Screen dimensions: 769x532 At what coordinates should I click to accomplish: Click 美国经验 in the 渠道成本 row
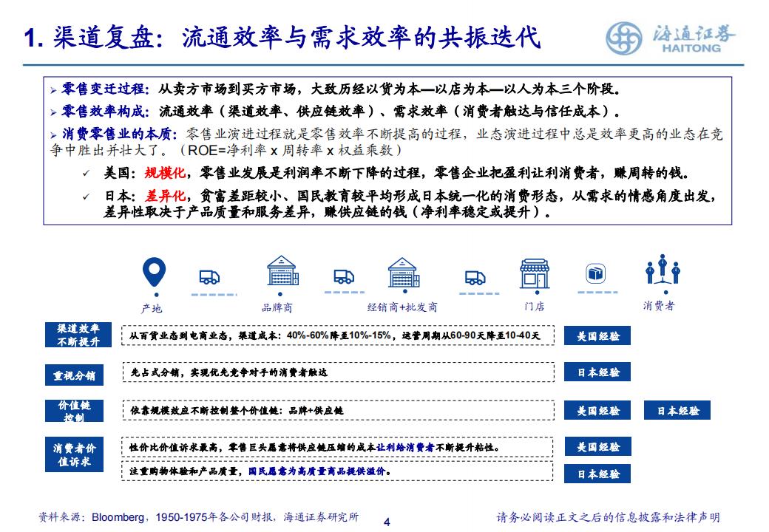point(597,336)
